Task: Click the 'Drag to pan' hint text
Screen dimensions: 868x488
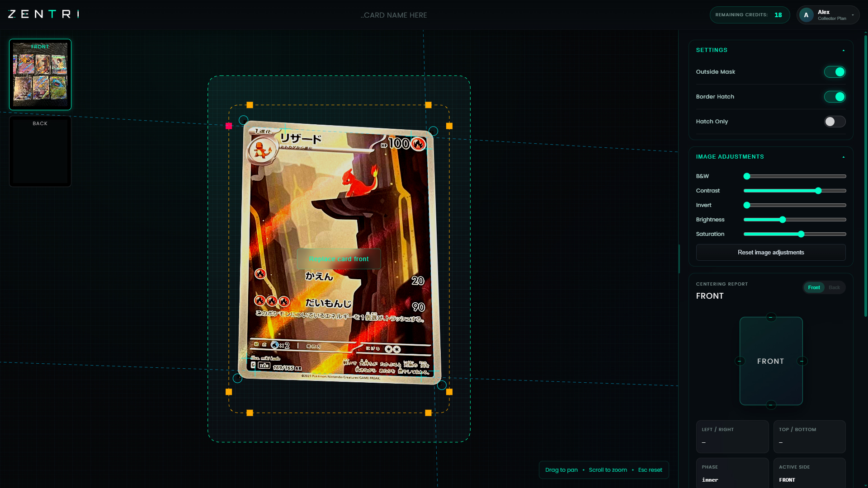Action: (x=561, y=470)
